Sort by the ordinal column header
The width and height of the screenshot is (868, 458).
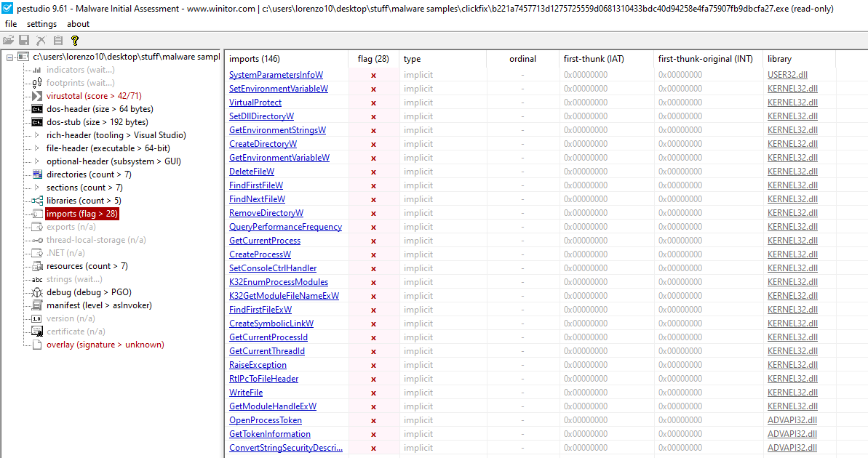click(x=522, y=59)
